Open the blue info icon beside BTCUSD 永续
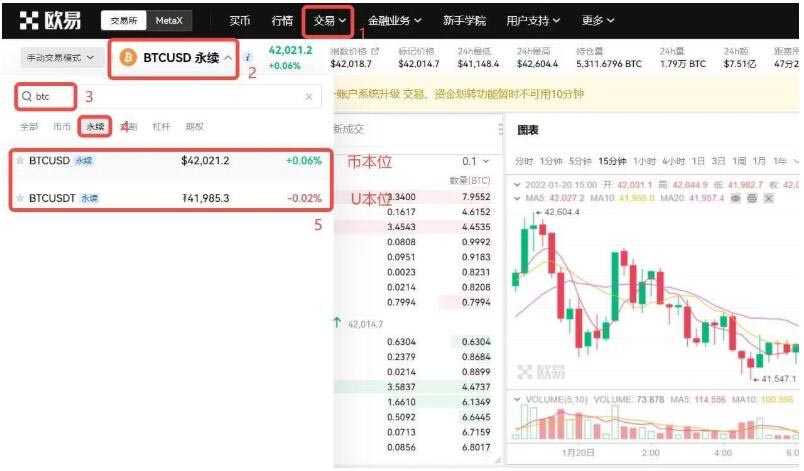This screenshot has height=471, width=804. click(248, 57)
